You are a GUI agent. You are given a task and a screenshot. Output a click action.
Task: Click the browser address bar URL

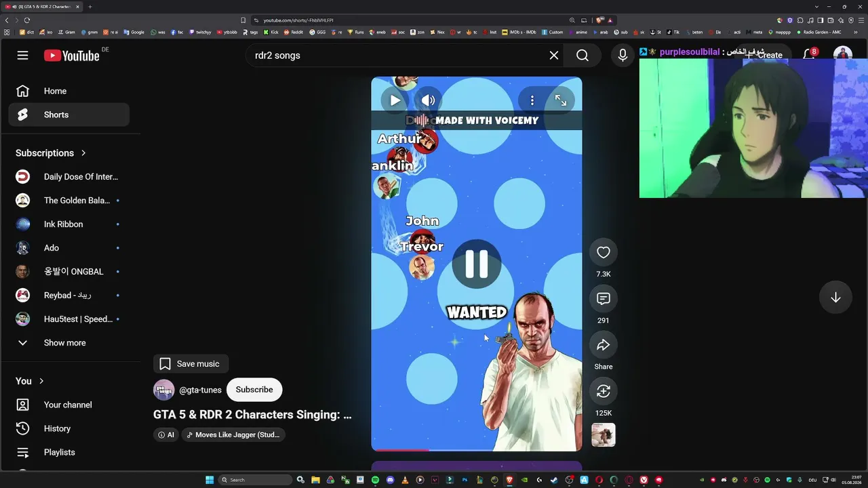click(x=298, y=20)
